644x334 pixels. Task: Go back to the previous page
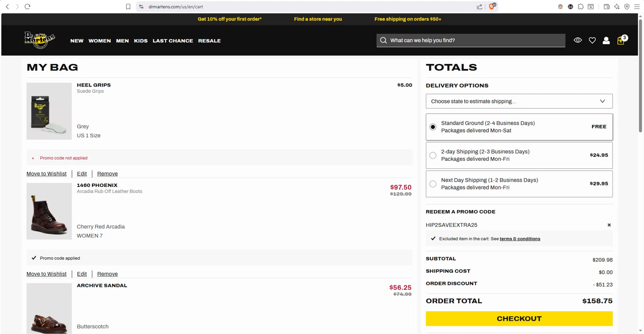(x=7, y=6)
